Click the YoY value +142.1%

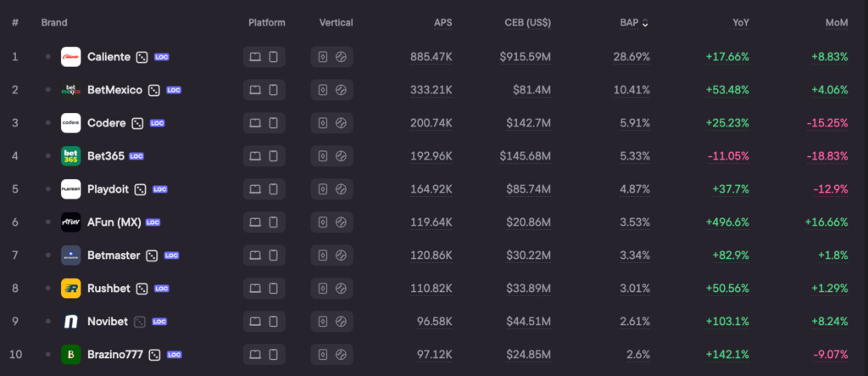tap(727, 355)
